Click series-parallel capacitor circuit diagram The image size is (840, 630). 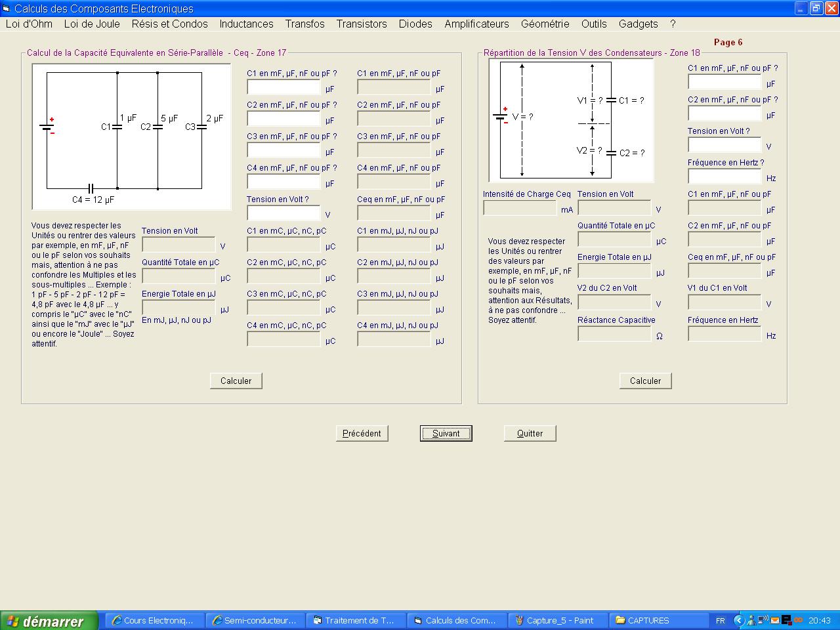point(131,136)
